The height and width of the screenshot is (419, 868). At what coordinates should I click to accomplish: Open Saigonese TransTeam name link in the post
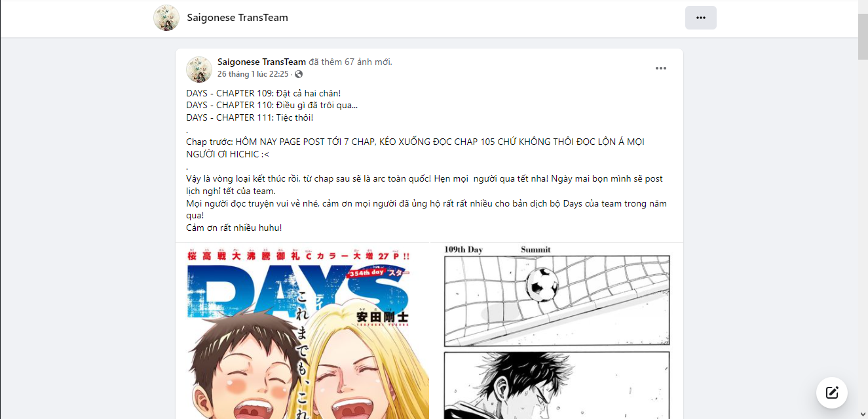261,62
